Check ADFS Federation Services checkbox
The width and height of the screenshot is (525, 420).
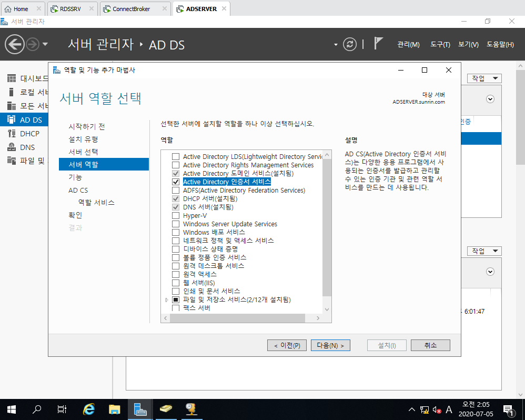click(x=176, y=190)
